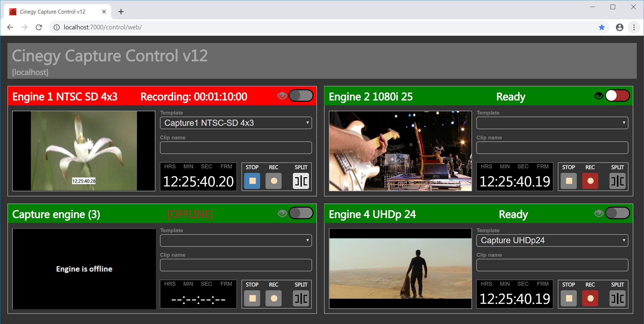Image resolution: width=644 pixels, height=324 pixels.
Task: Toggle preview eye icon for Engine 2
Action: click(x=599, y=96)
